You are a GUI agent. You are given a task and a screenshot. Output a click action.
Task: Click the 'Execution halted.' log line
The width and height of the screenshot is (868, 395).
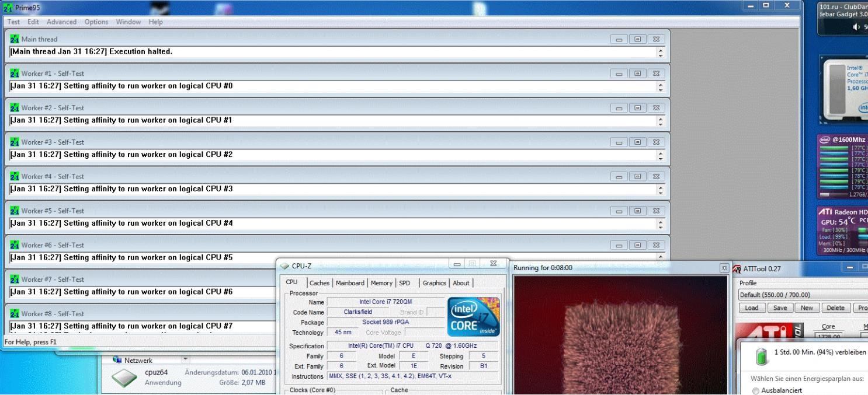(91, 51)
